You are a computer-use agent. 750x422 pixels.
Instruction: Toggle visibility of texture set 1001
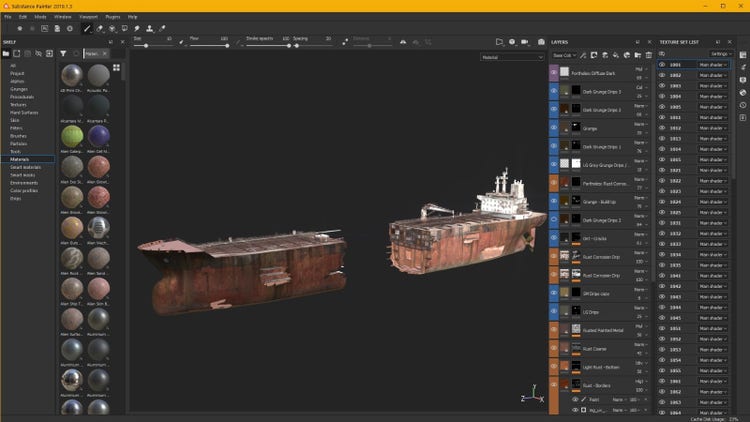click(x=661, y=64)
